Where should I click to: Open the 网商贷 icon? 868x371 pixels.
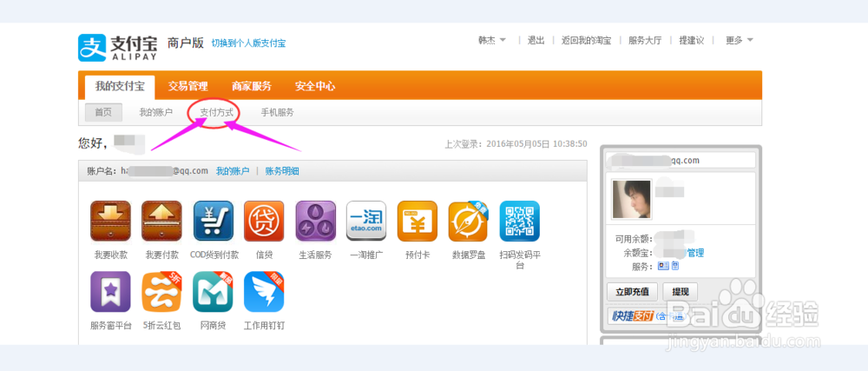(214, 292)
